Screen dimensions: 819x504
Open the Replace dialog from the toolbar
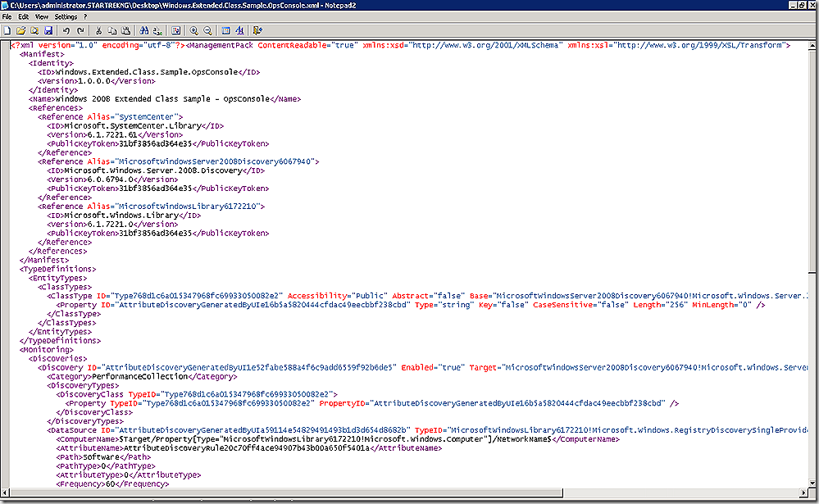click(x=157, y=31)
